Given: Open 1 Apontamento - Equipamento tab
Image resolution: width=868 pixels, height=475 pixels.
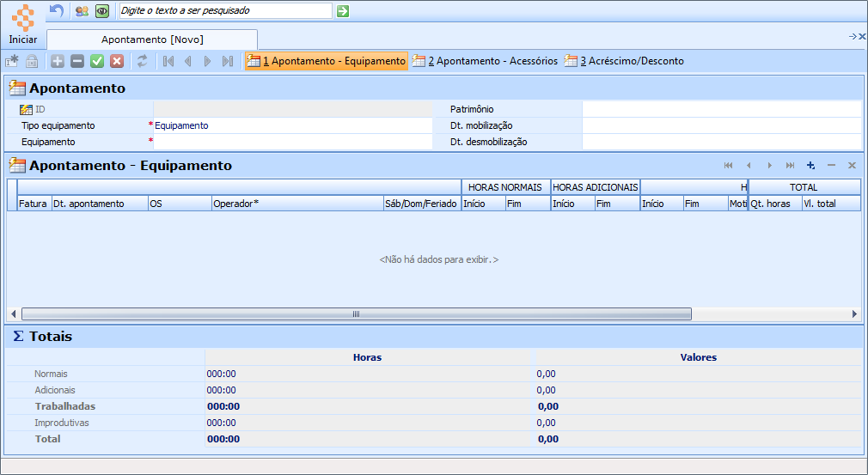Looking at the screenshot, I should pos(326,61).
